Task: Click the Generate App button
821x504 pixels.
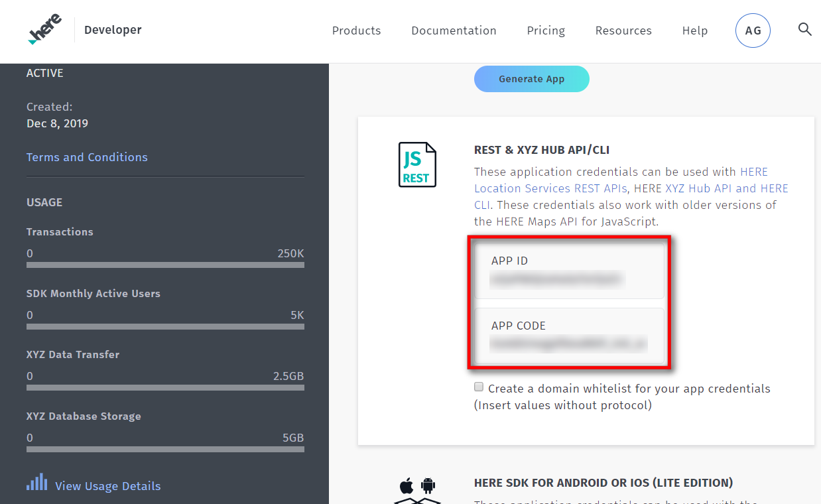Action: pos(532,79)
